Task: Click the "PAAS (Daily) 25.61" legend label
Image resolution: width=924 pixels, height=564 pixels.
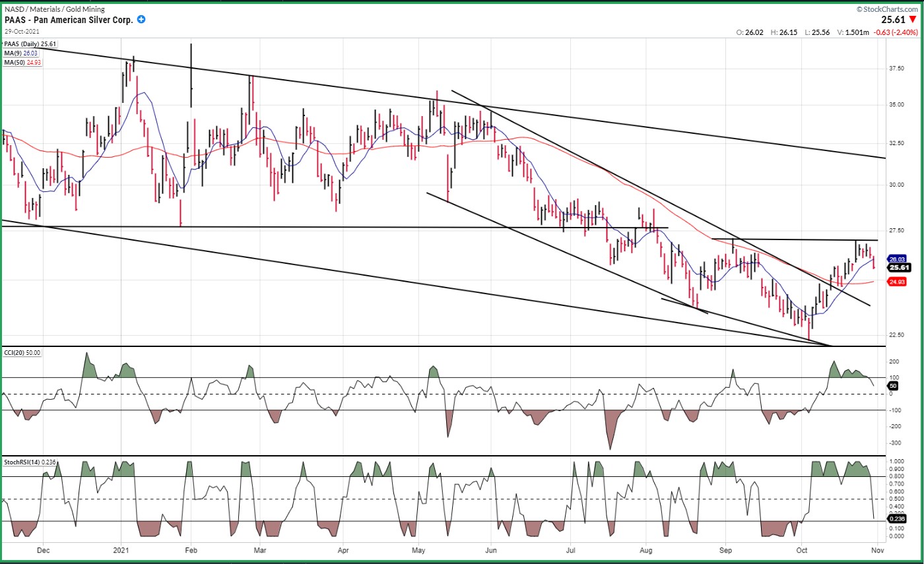Action: [x=31, y=44]
